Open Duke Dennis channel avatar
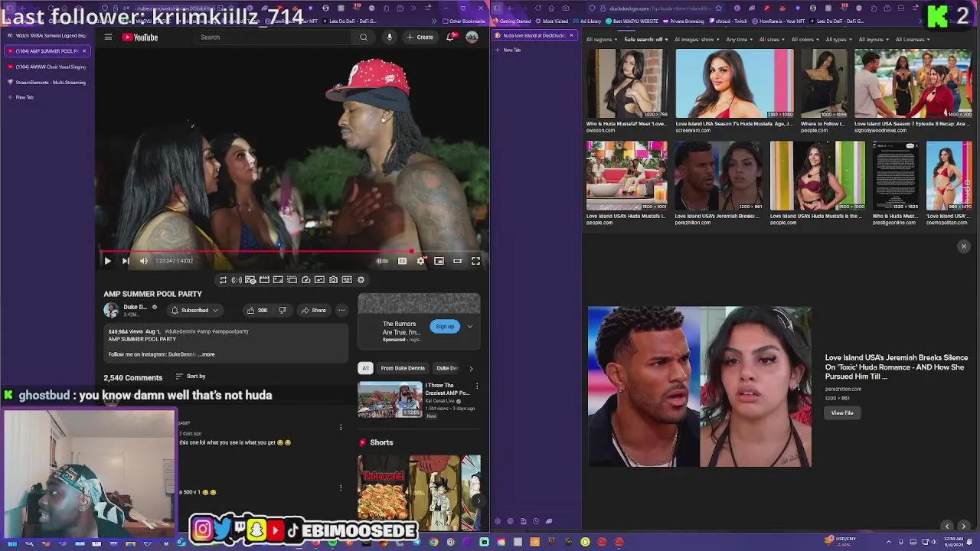The height and width of the screenshot is (551, 980). coord(112,310)
